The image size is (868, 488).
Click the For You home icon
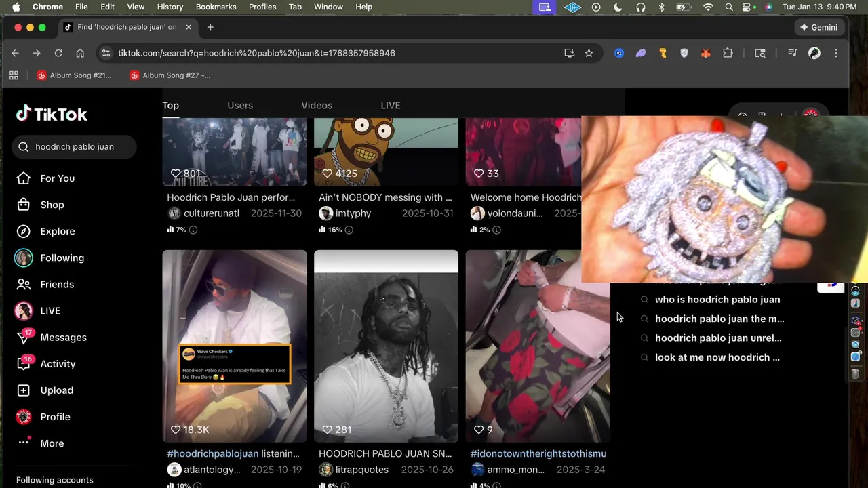pyautogui.click(x=24, y=178)
